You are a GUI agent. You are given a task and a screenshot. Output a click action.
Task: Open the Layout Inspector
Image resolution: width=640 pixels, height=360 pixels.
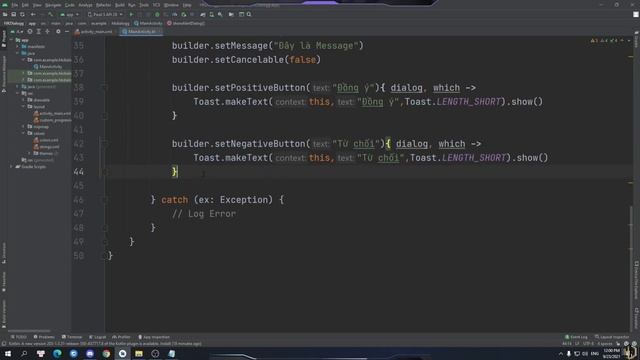click(612, 337)
